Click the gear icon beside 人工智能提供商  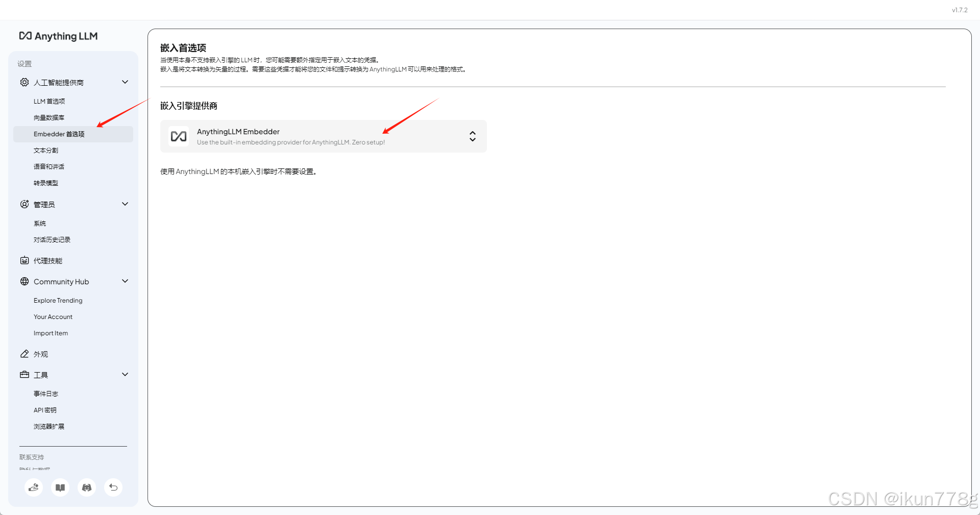click(24, 82)
